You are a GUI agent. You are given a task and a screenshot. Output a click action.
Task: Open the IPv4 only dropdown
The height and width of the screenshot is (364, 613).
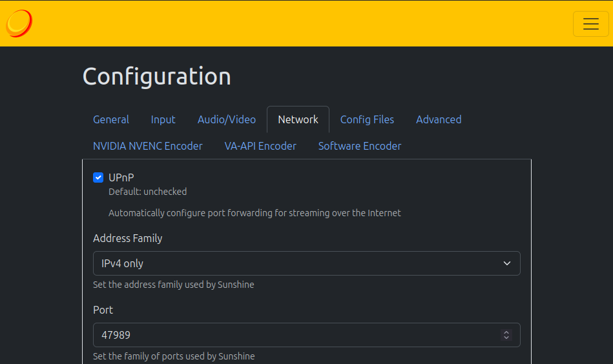coord(306,263)
